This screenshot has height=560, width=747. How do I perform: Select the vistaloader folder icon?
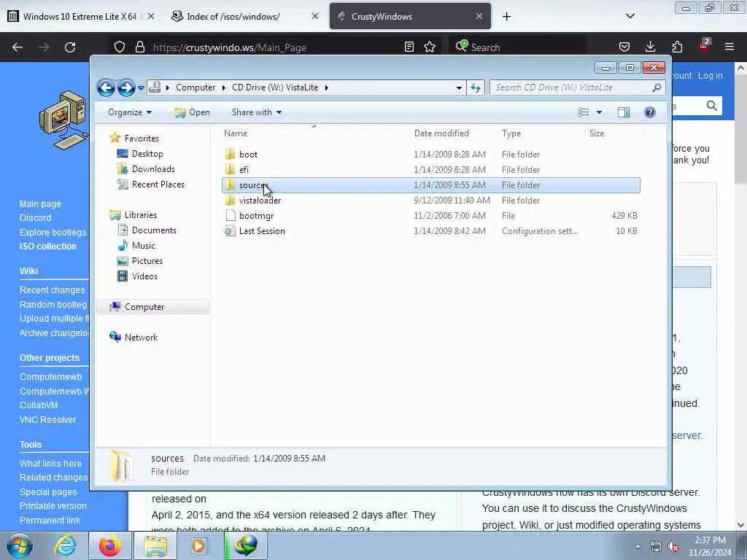pos(230,200)
